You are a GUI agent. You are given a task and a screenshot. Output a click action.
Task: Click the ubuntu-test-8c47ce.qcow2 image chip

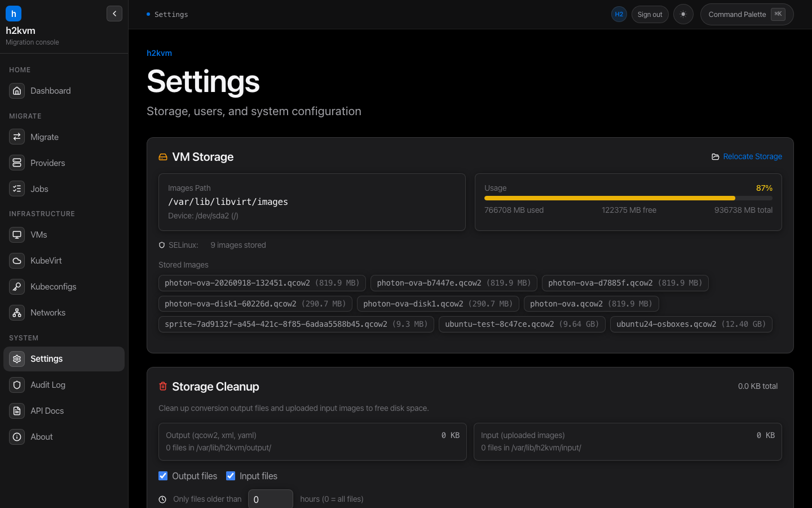522,325
